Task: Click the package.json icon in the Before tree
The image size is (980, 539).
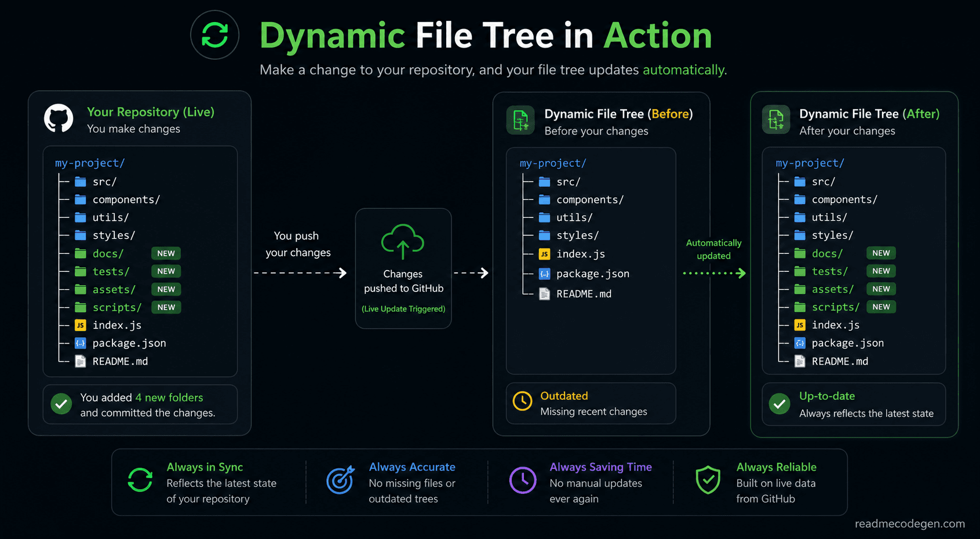Action: 545,274
